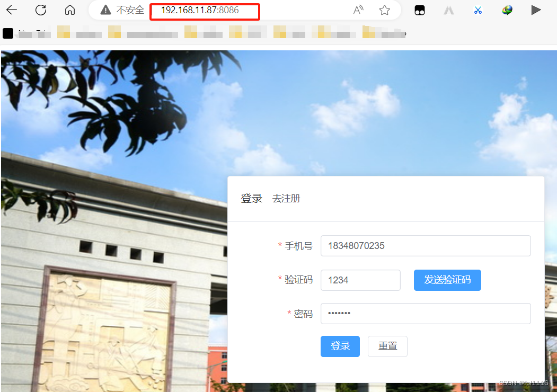The image size is (557, 392).
Task: Reload the page with the refresh icon
Action: tap(41, 10)
